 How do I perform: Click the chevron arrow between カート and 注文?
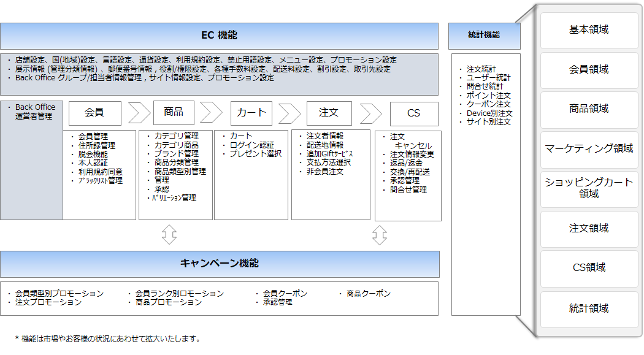click(289, 113)
